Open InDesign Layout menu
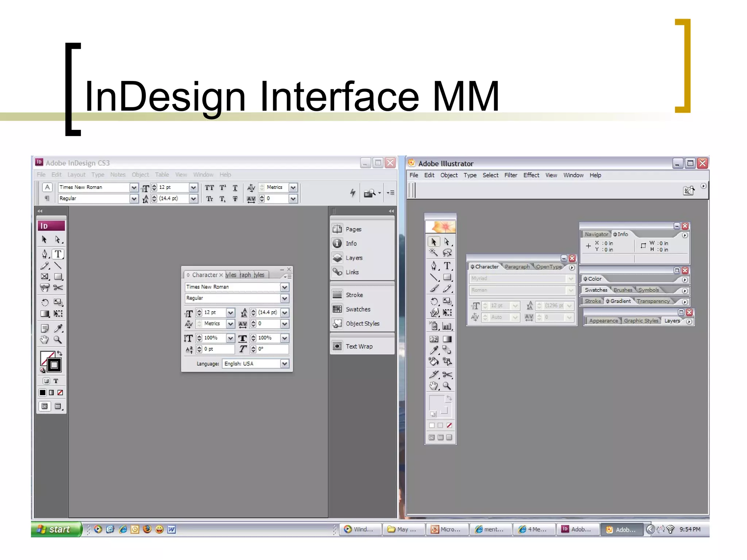Screen dimensions: 747x560 76,175
